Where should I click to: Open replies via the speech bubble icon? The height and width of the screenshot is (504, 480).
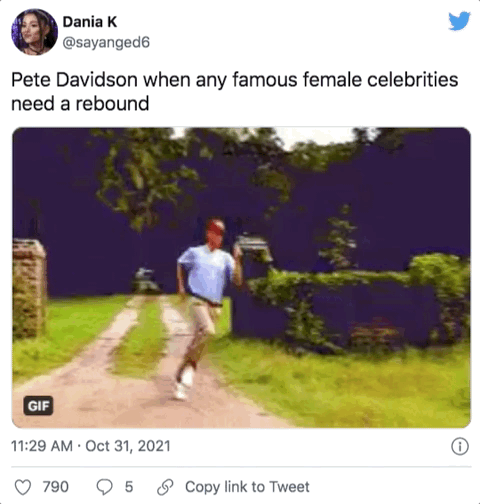[x=105, y=487]
